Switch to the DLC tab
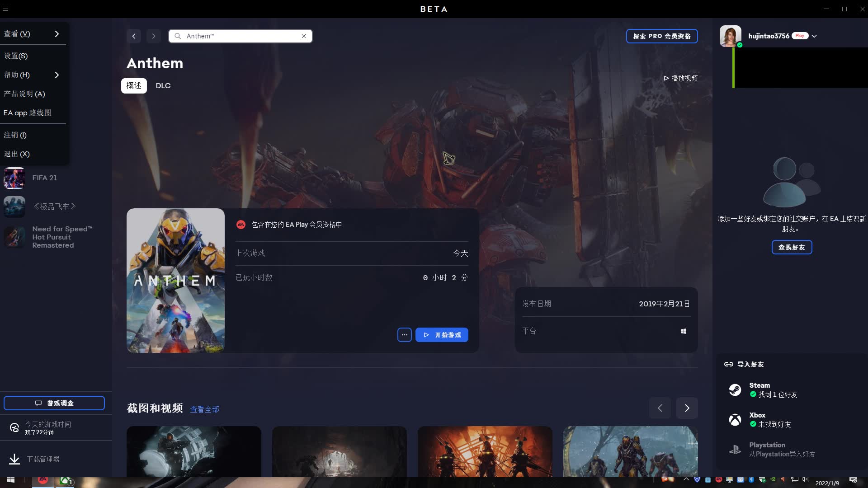Image resolution: width=868 pixels, height=488 pixels. coord(163,86)
